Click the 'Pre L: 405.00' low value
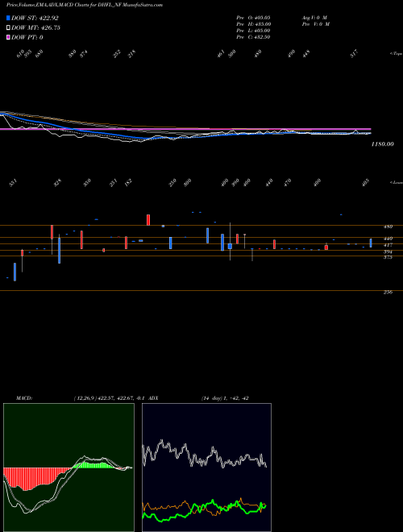This screenshot has width=403, height=532. point(253,30)
